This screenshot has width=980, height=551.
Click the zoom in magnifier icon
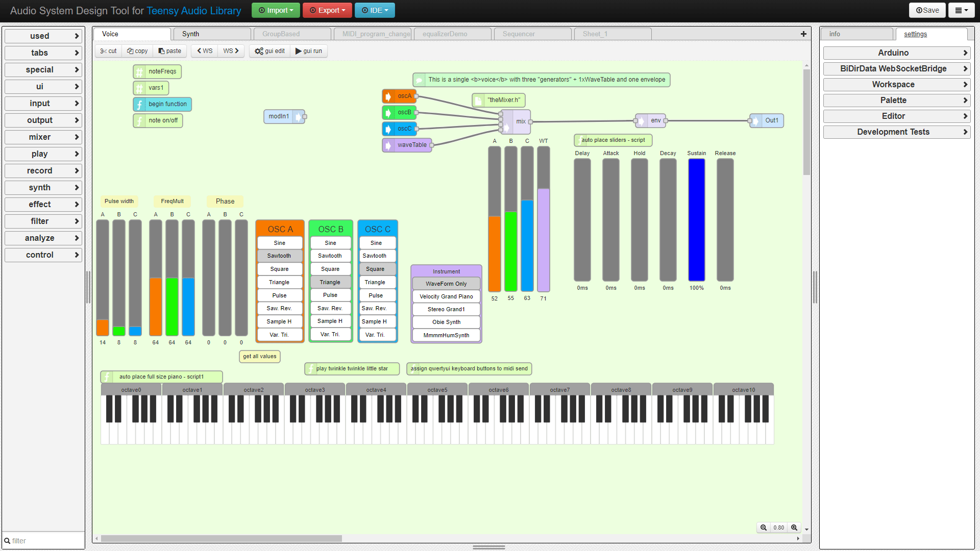tap(794, 528)
